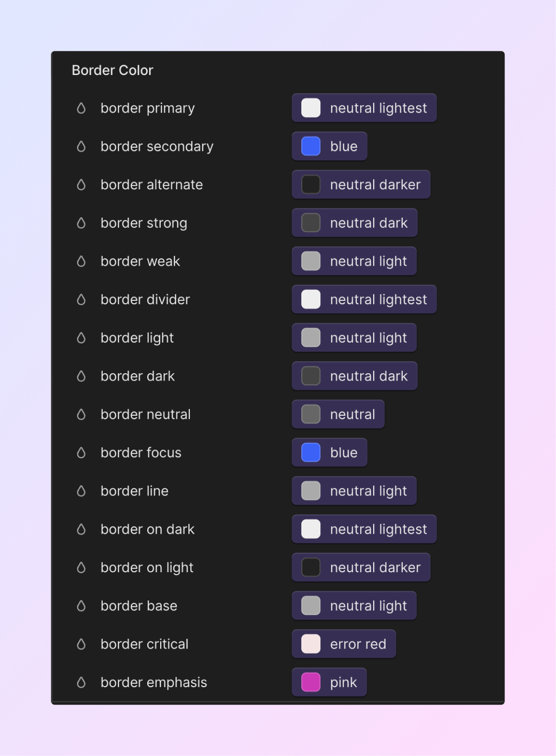Click the droplet icon beside border primary
Image resolution: width=556 pixels, height=756 pixels.
coord(81,108)
